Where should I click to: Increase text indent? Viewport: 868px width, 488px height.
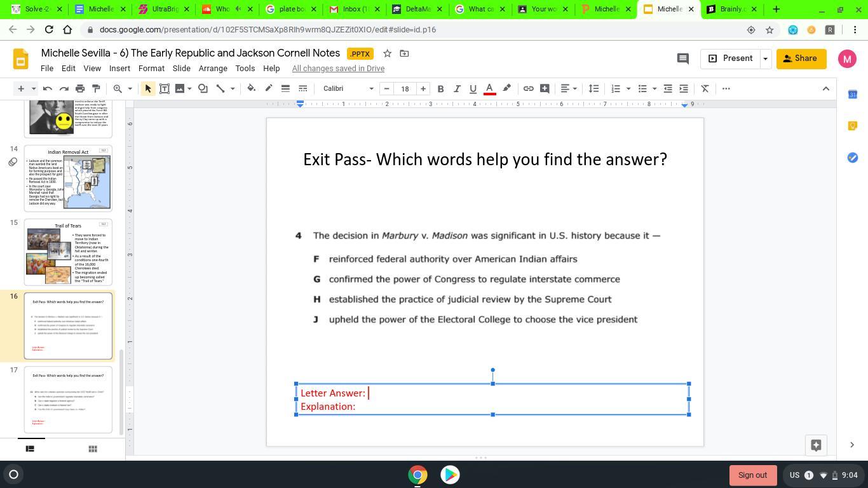pos(684,88)
